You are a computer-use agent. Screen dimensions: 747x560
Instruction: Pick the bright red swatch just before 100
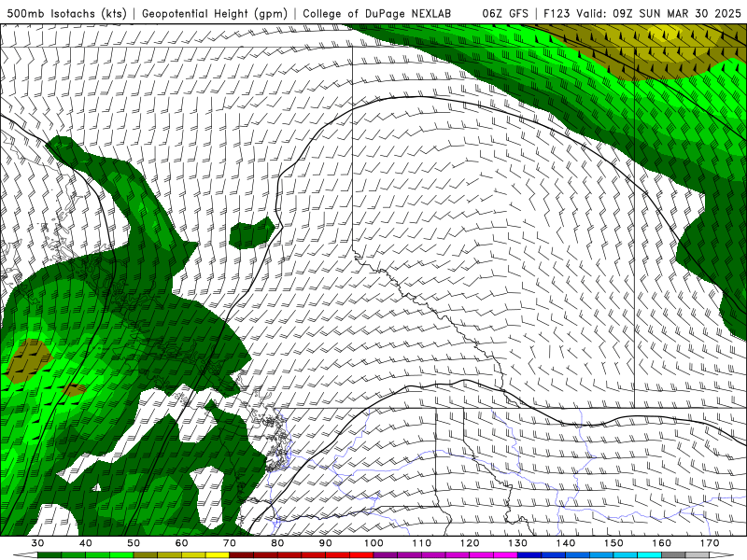(361, 555)
